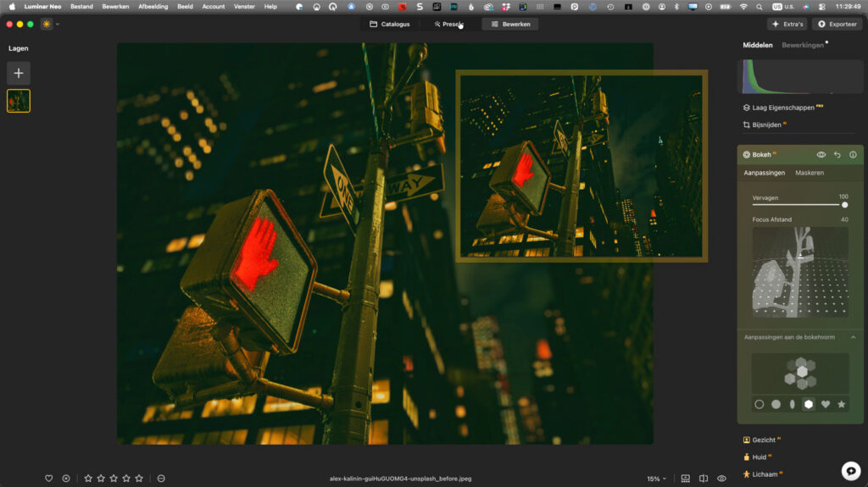
Task: Click the Bluetooth menu bar icon
Action: [x=676, y=7]
